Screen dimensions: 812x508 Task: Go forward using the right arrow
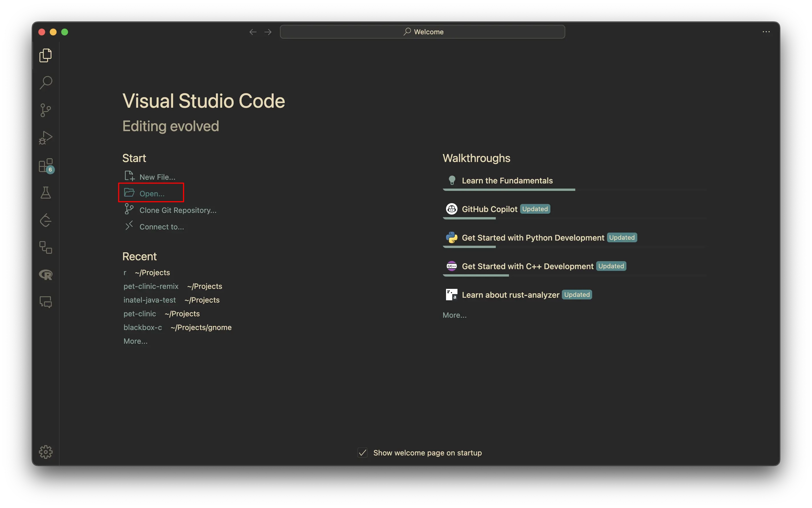(268, 32)
